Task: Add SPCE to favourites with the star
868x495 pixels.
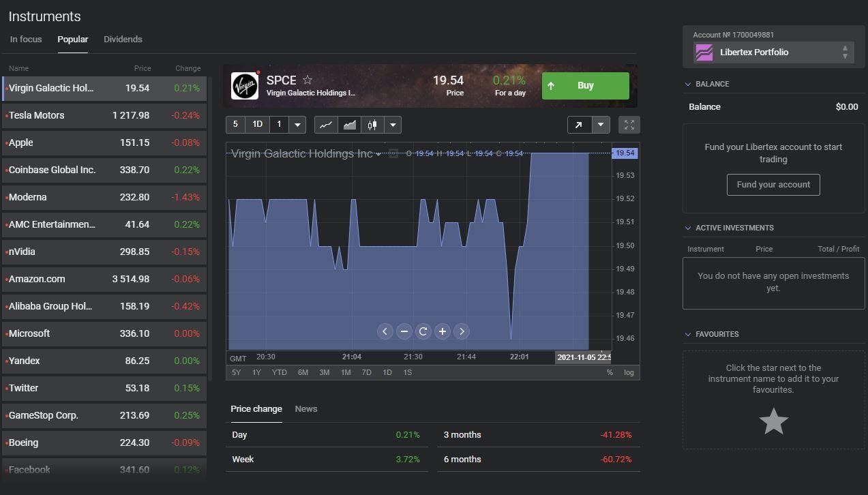Action: click(308, 80)
